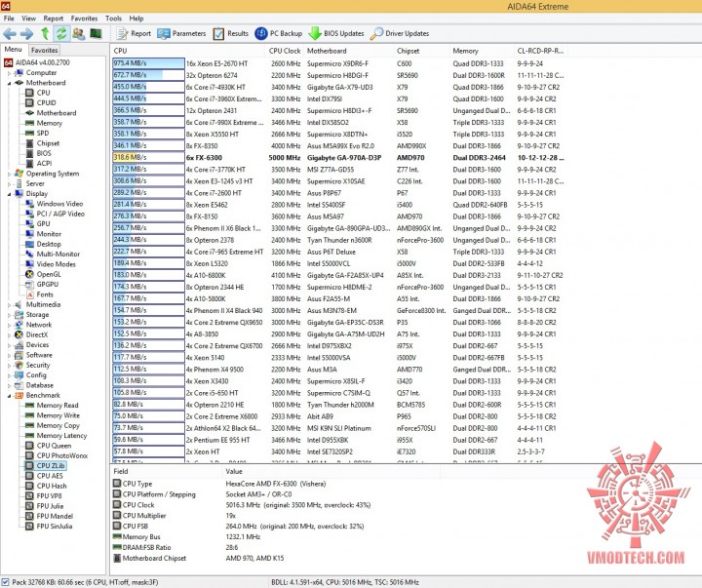
Task: Click the green monitor toolbar icon
Action: (96, 33)
